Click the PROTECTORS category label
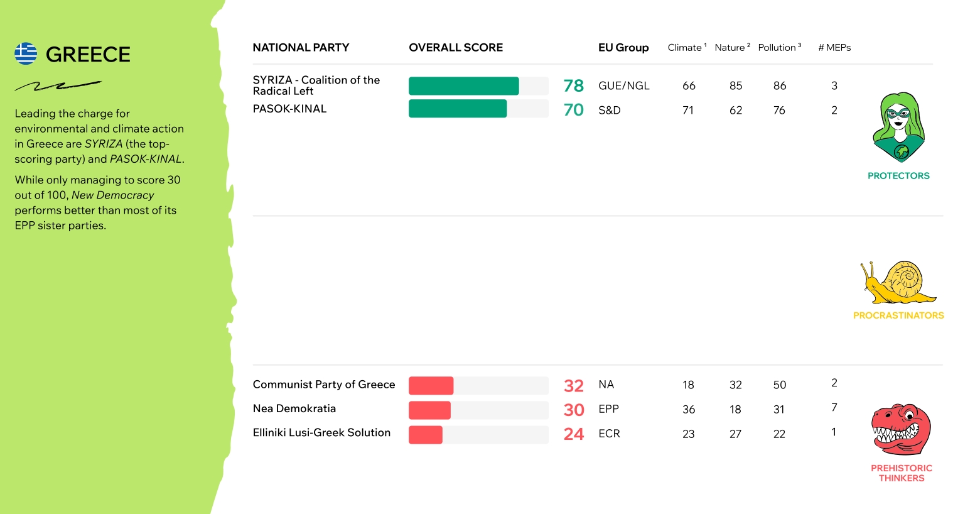 tap(898, 176)
